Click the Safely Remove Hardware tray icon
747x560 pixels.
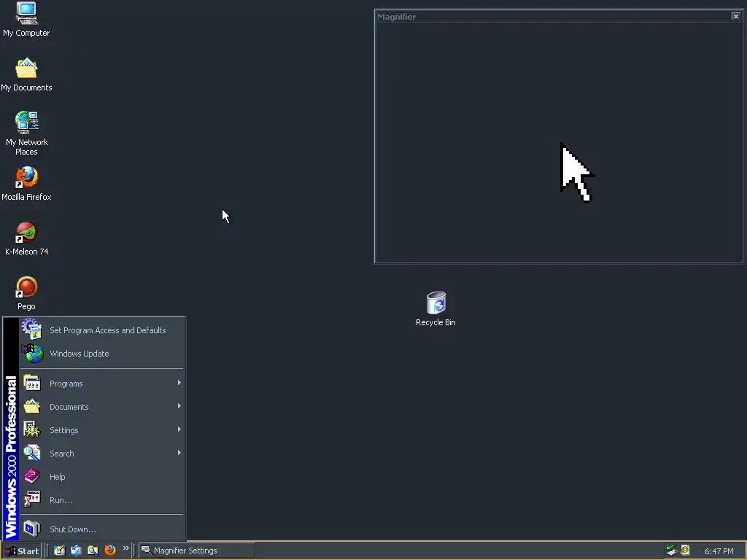click(x=672, y=551)
